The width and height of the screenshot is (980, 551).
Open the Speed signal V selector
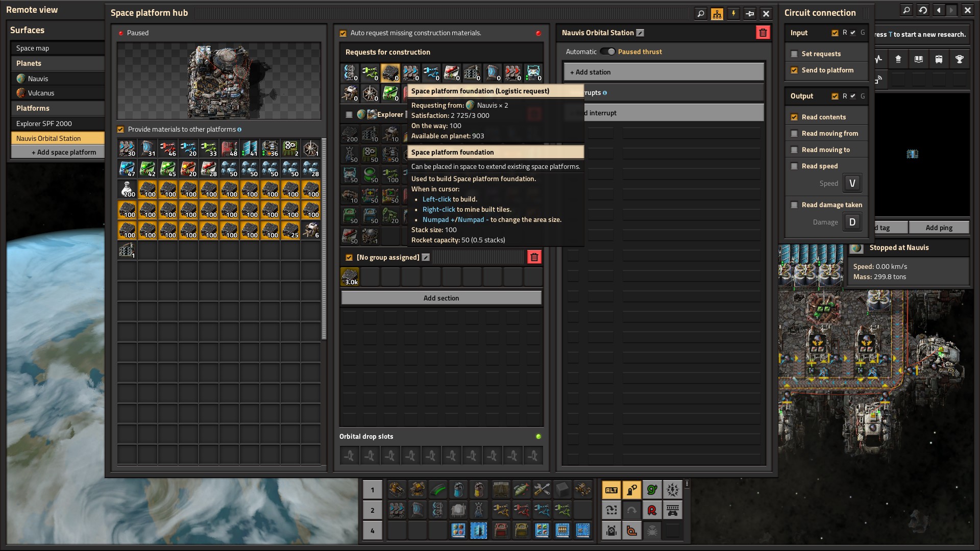point(852,183)
